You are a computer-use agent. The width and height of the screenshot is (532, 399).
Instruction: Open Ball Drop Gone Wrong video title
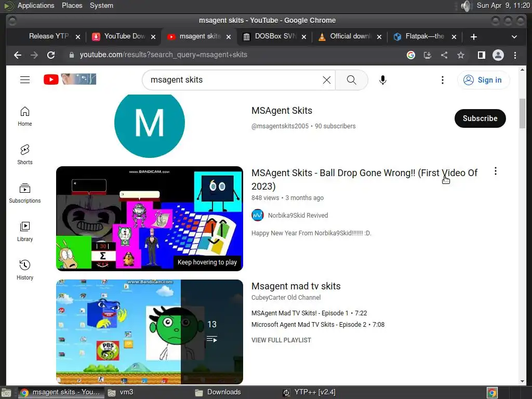[x=364, y=179]
